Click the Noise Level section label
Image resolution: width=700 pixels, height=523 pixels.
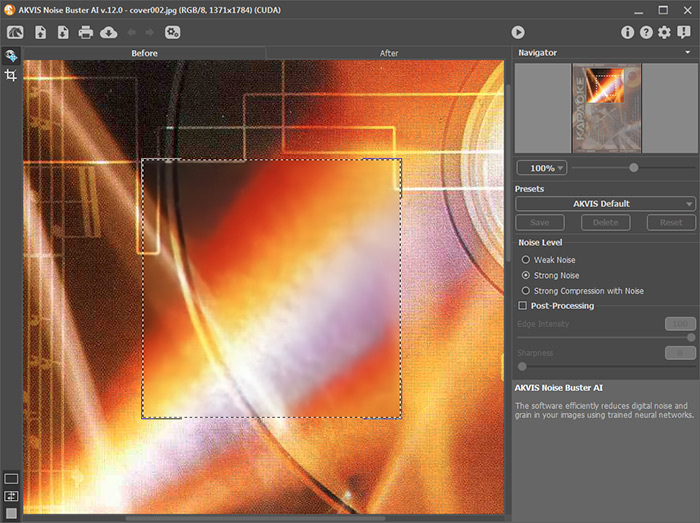[540, 242]
